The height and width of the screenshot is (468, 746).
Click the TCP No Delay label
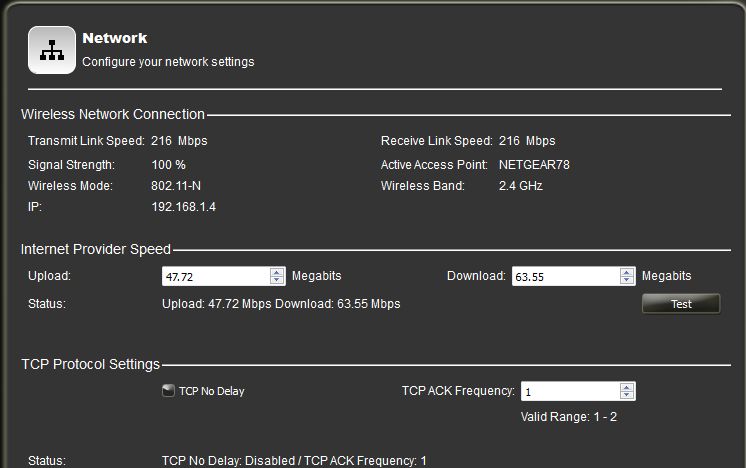(212, 391)
